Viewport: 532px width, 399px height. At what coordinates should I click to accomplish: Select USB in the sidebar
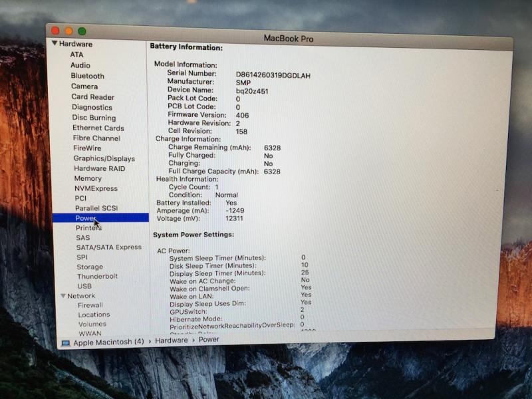84,286
